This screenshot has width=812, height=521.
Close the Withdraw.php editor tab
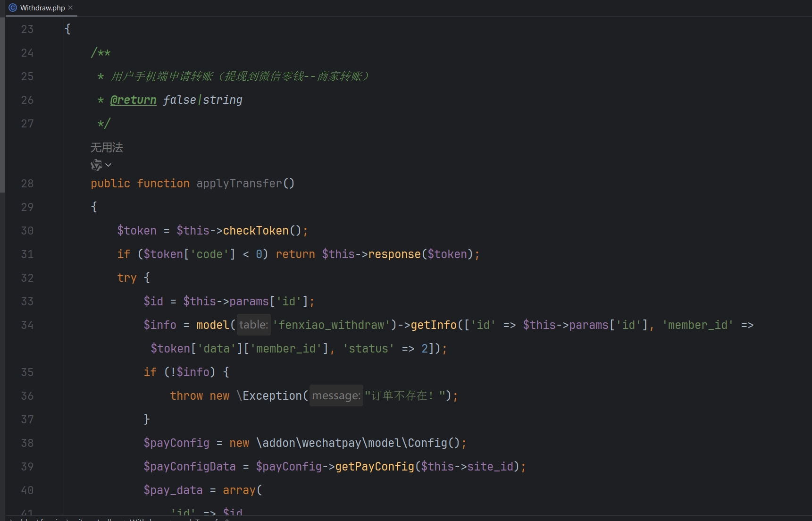[x=70, y=8]
